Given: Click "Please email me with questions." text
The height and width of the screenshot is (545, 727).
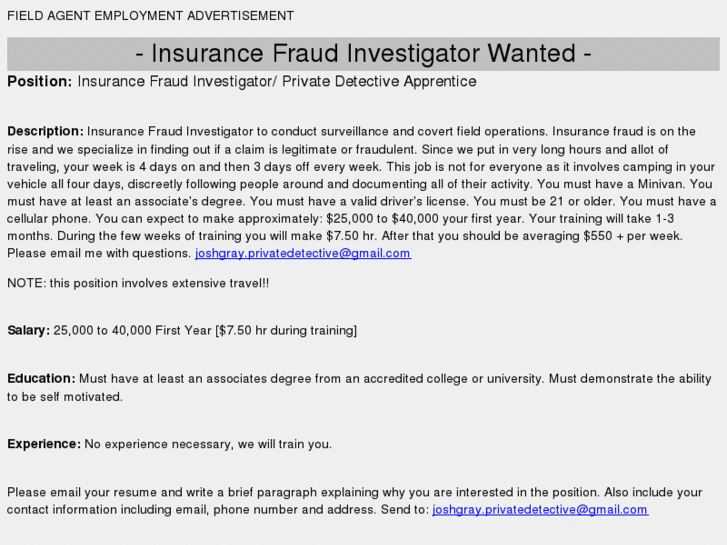Looking at the screenshot, I should point(99,253).
